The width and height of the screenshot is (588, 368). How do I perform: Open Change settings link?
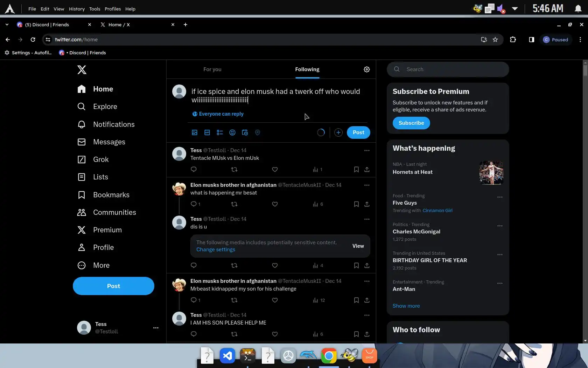coord(216,250)
